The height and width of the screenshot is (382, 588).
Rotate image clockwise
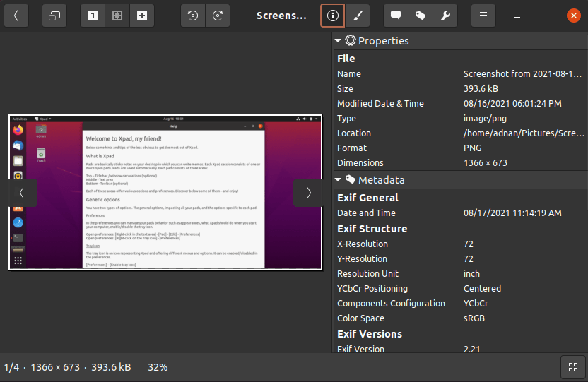pyautogui.click(x=218, y=16)
